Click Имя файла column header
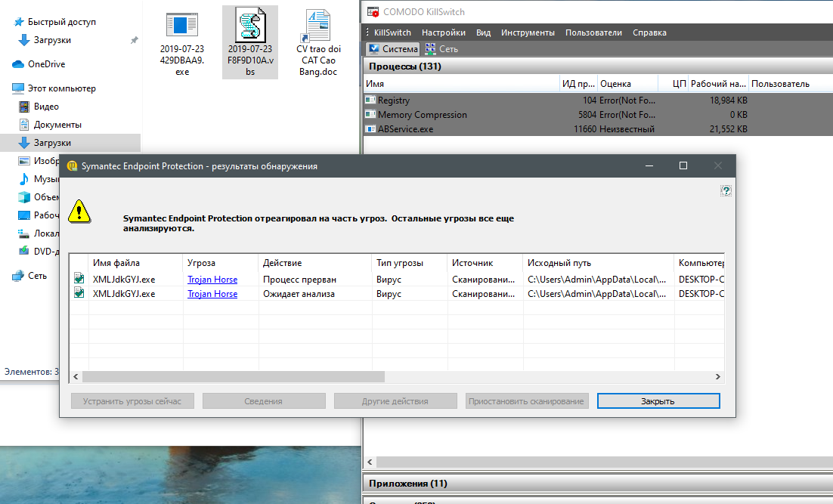 (135, 263)
